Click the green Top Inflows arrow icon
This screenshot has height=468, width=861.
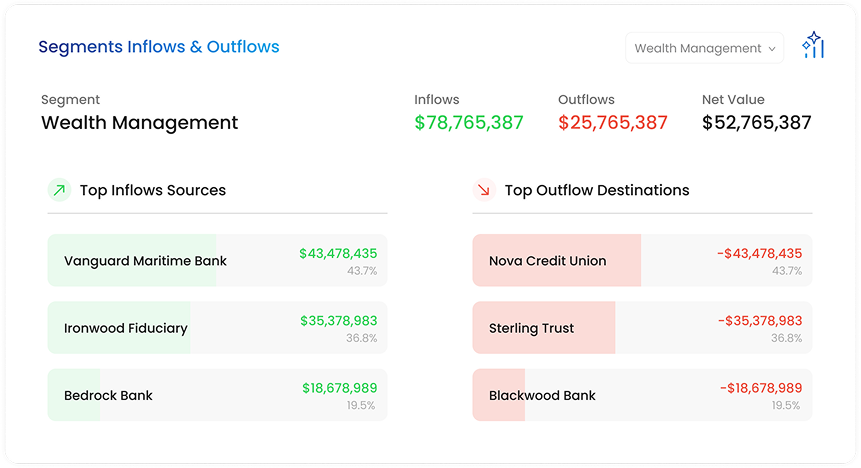coord(59,190)
